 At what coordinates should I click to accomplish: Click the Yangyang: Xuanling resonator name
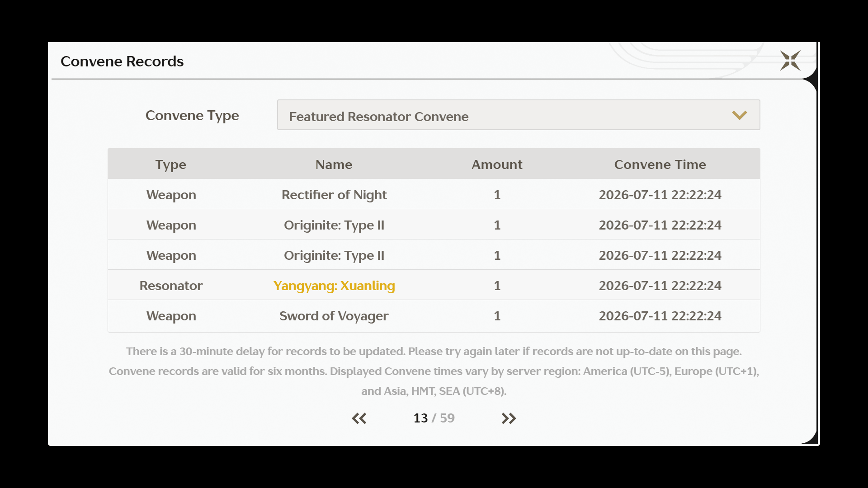pos(334,286)
